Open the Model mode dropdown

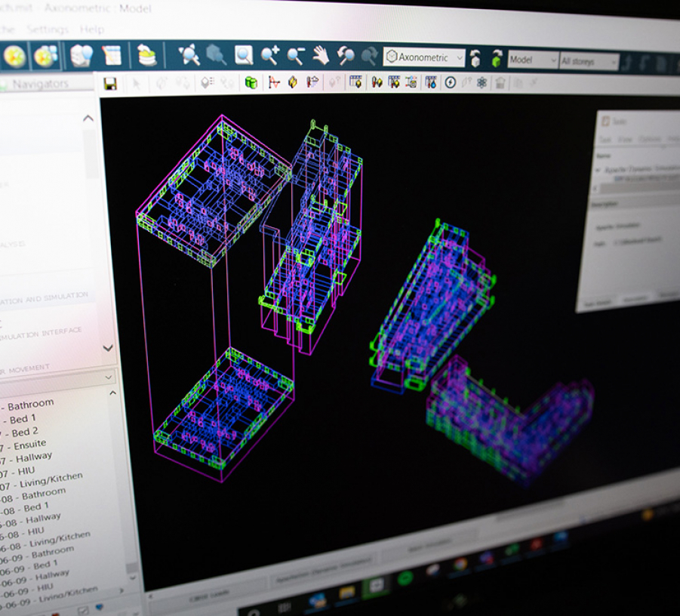tap(533, 60)
